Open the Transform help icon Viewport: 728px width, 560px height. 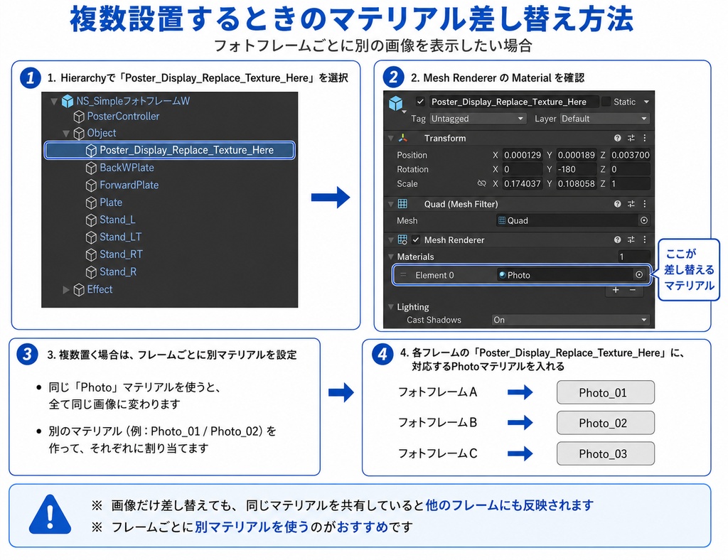tap(617, 139)
